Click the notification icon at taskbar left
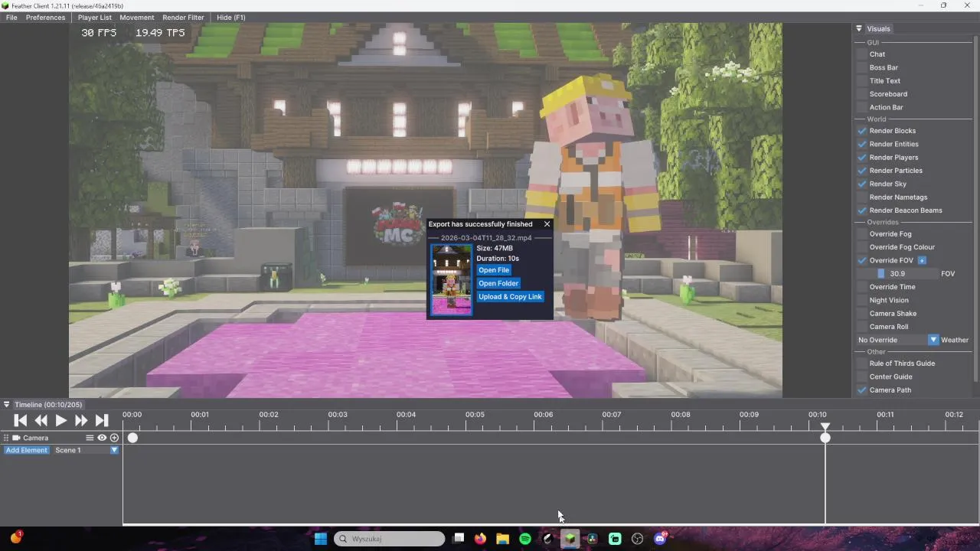 [x=15, y=538]
